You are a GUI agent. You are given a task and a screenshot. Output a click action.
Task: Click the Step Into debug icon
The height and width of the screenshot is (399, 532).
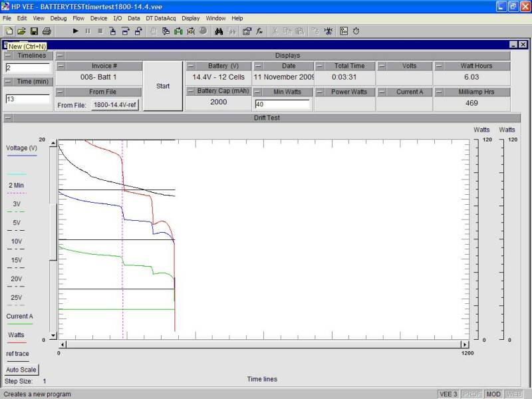click(112, 31)
